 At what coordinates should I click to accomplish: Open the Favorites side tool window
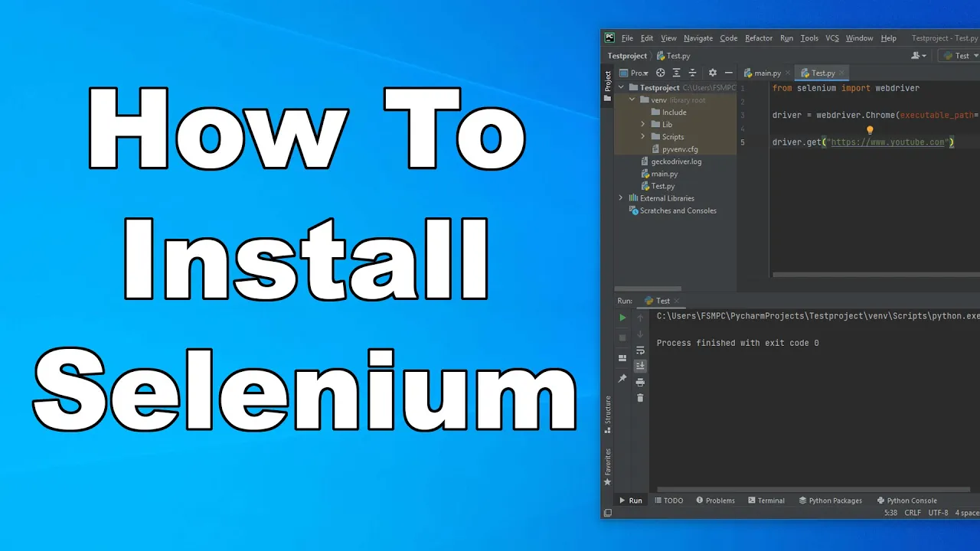pyautogui.click(x=608, y=467)
